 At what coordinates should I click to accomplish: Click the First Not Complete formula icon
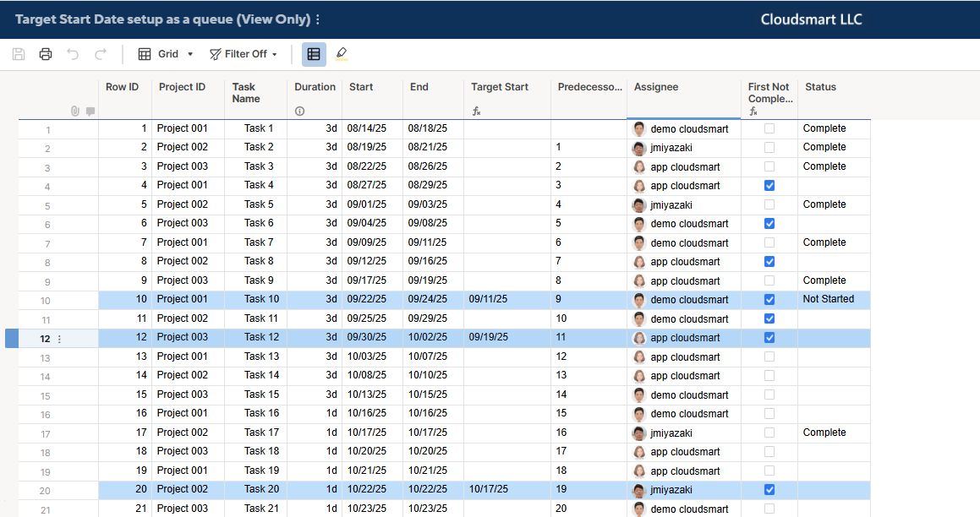[753, 112]
